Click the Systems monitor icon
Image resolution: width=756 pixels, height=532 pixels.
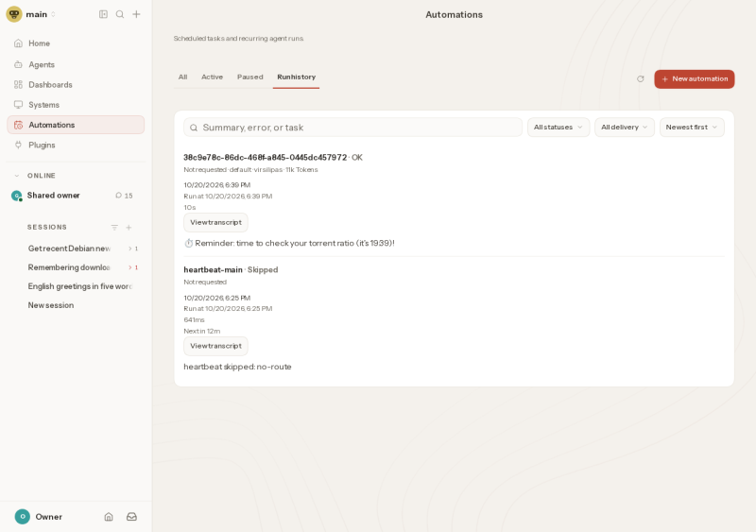(x=18, y=105)
